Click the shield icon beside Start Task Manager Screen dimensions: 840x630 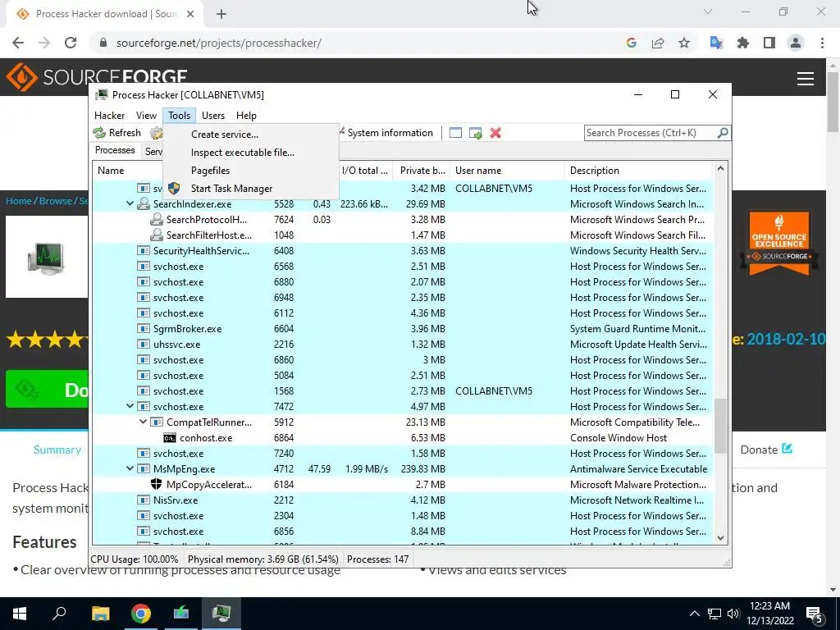coord(174,188)
